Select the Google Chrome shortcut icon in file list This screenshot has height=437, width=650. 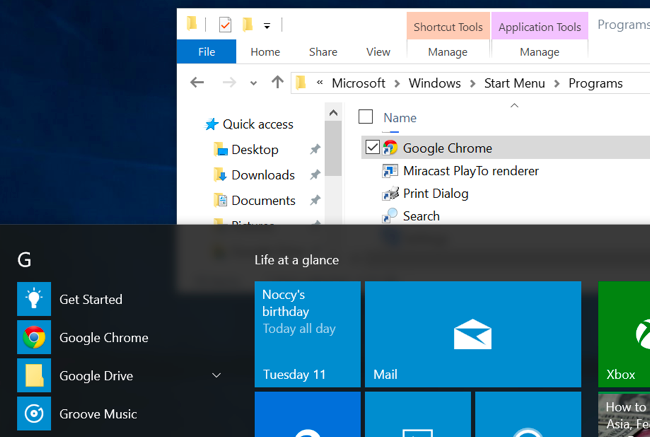[x=390, y=148]
